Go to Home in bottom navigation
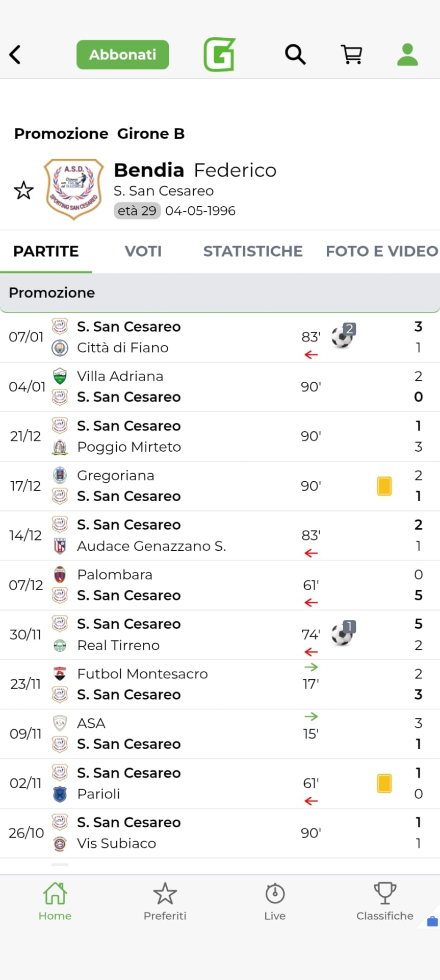The height and width of the screenshot is (980, 440). [x=55, y=901]
